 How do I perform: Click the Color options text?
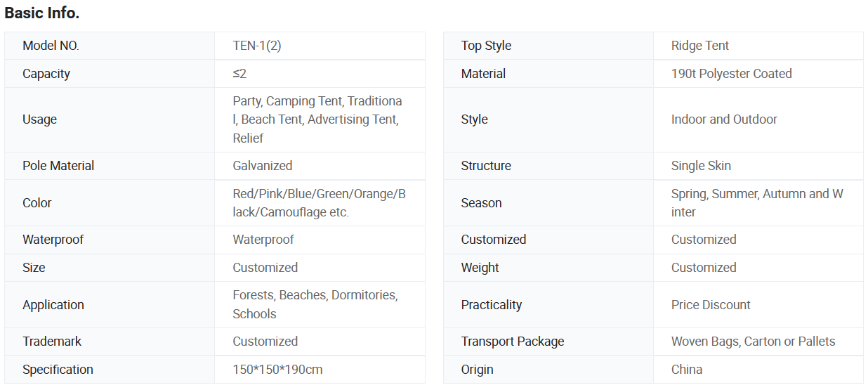(319, 202)
